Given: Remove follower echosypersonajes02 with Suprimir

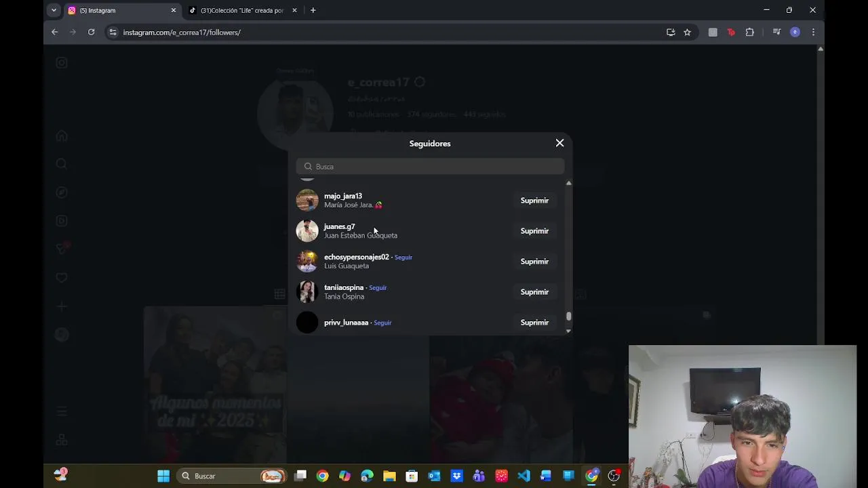Looking at the screenshot, I should [534, 262].
